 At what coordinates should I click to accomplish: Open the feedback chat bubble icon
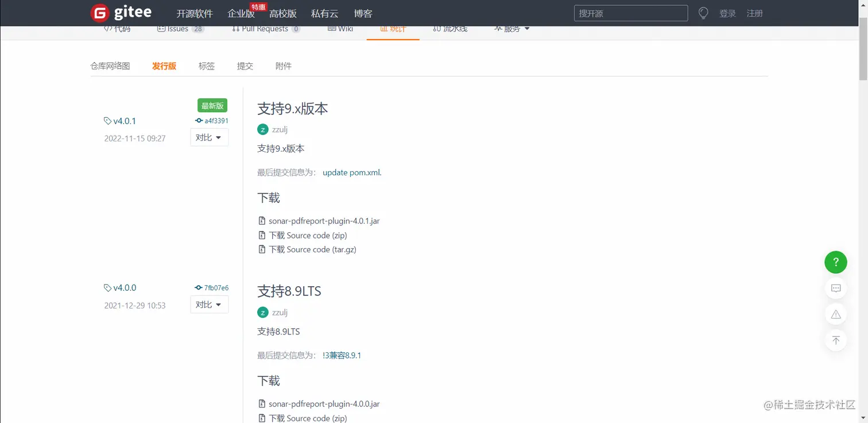(x=835, y=288)
